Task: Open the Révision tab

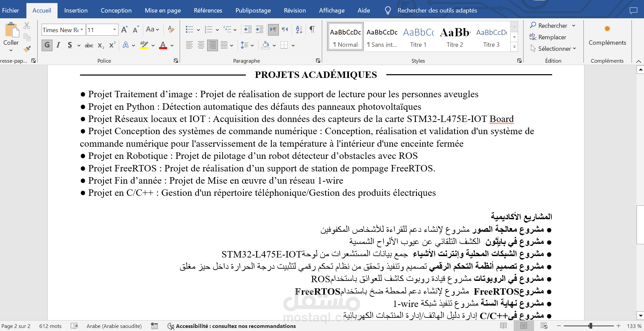Action: (295, 11)
